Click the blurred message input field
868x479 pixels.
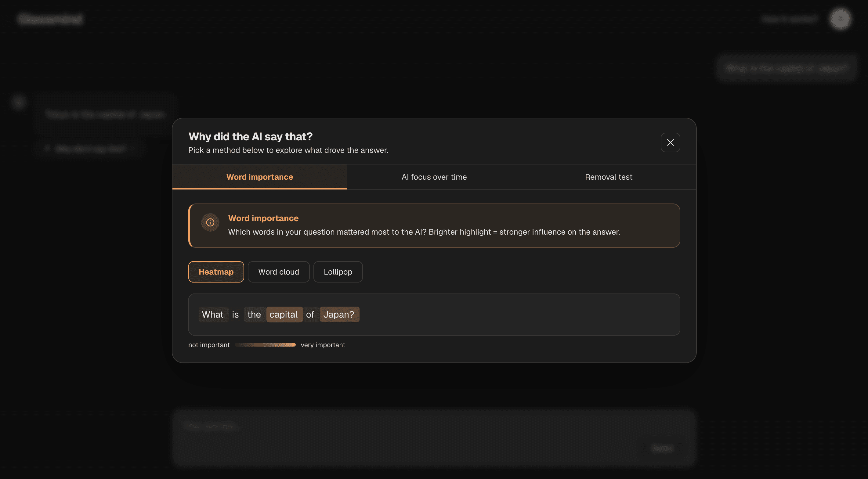(x=434, y=438)
